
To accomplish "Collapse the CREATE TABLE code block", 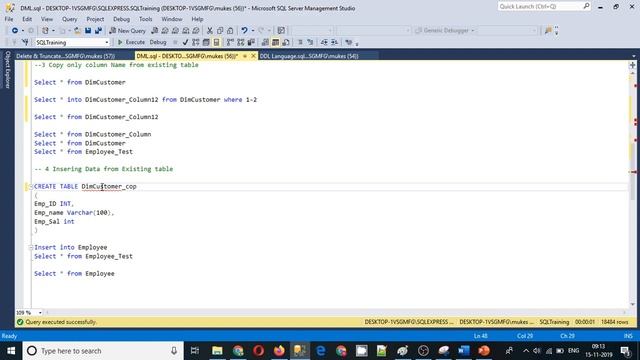I will click(31, 187).
